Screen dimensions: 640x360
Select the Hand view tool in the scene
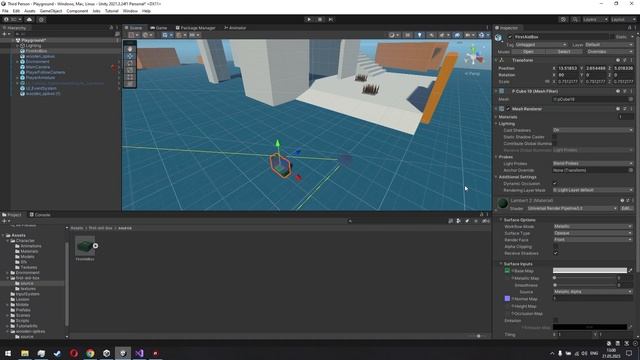[x=130, y=49]
